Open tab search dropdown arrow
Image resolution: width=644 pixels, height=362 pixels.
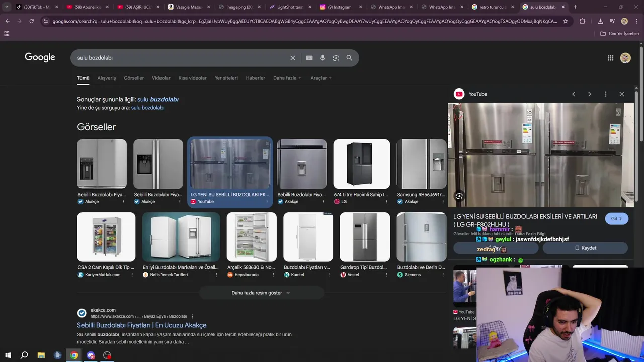(7, 7)
